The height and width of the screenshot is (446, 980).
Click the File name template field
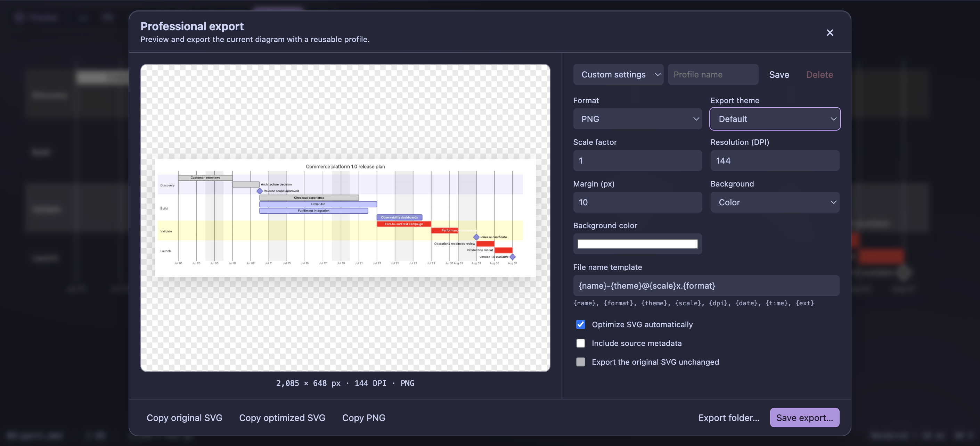(x=706, y=286)
